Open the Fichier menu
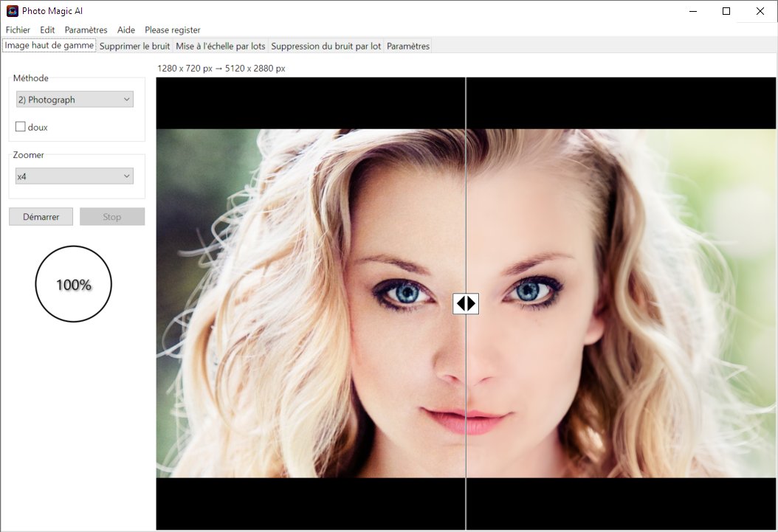Viewport: 778px width, 532px height. point(18,30)
